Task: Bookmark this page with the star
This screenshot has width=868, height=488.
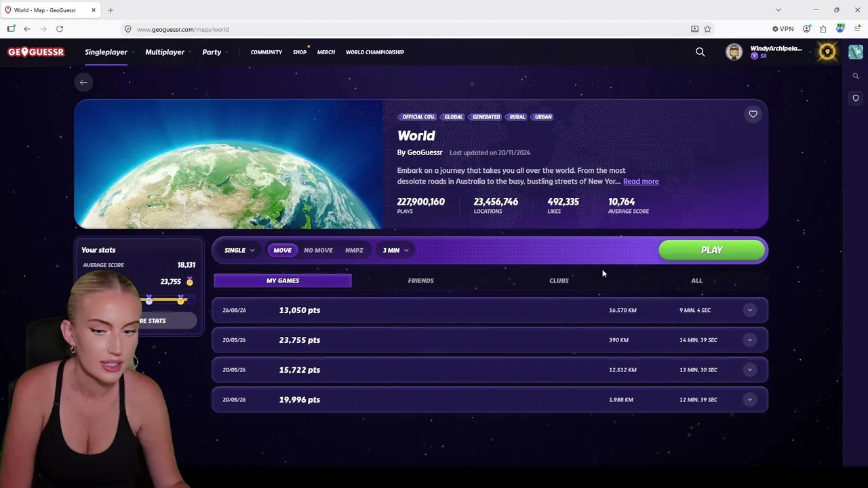Action: (707, 29)
